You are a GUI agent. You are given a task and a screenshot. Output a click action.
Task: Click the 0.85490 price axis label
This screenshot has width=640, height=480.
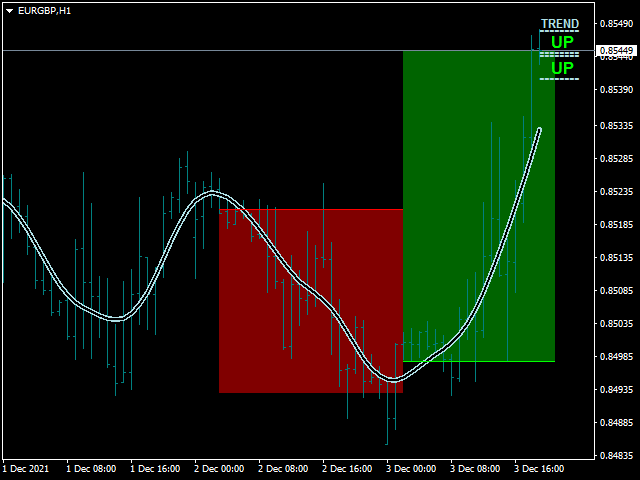coord(613,23)
